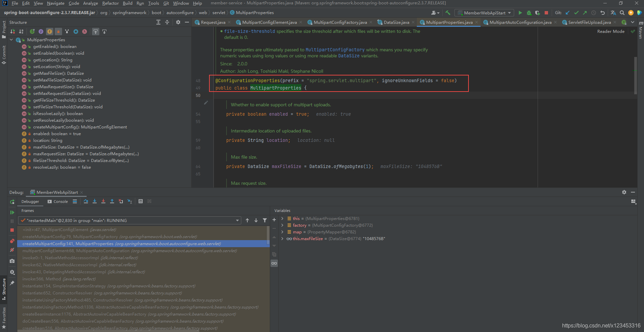This screenshot has height=332, width=644.
Task: Toggle visibility of fields in Structure panel
Action: coord(49,31)
